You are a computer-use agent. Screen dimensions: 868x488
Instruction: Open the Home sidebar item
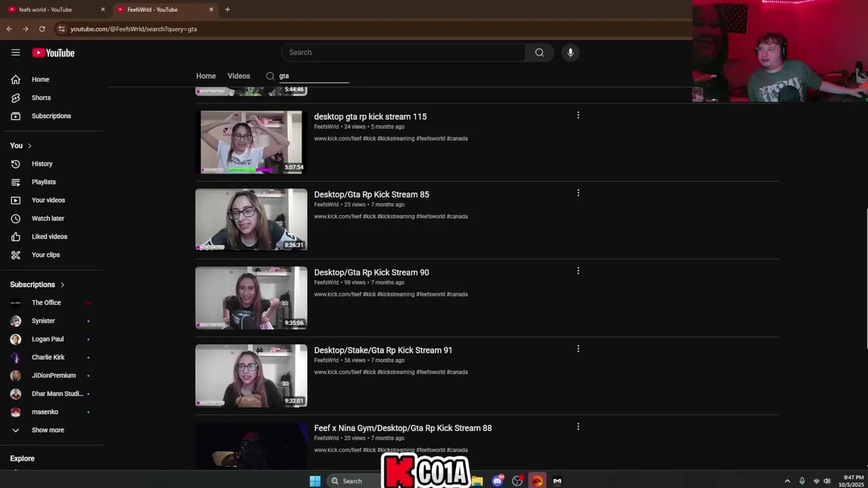(x=52, y=79)
